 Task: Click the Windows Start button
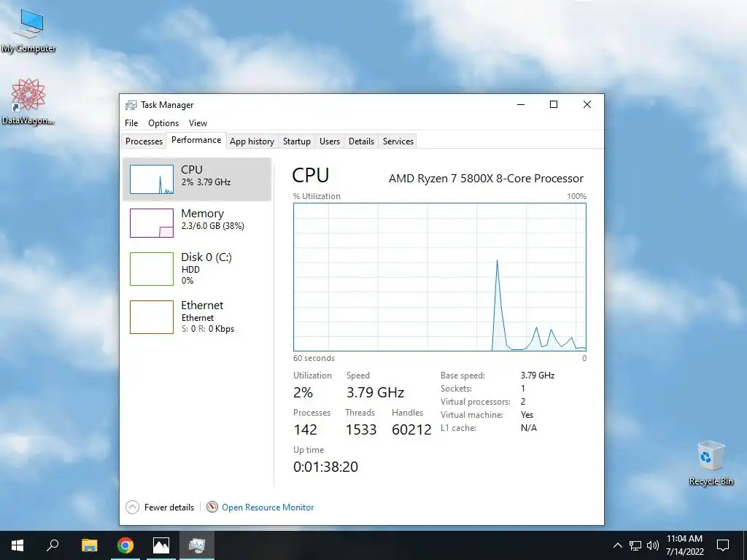[18, 545]
